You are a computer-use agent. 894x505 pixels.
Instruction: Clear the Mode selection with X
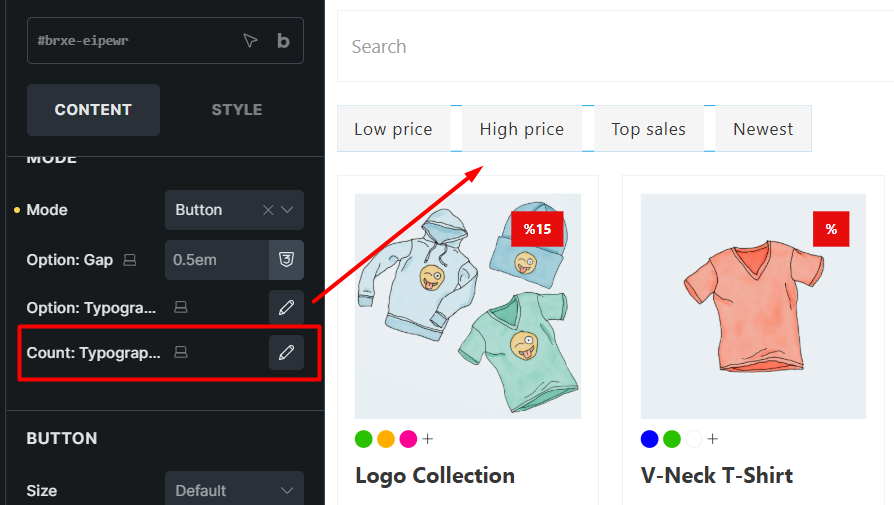click(x=267, y=210)
